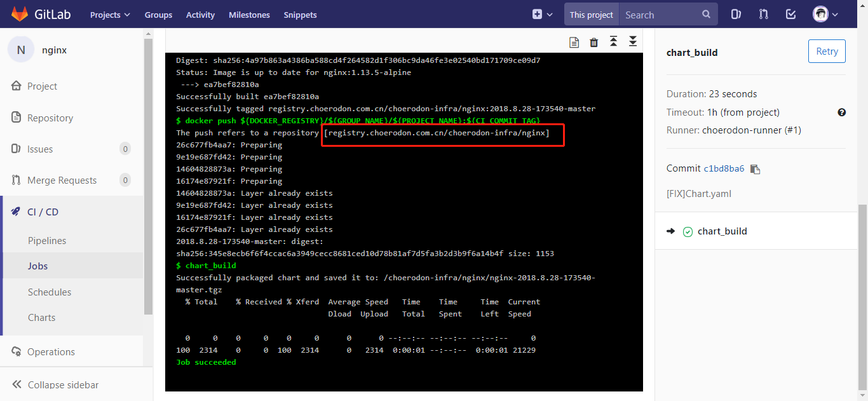Open Activity in top navigation
Viewport: 868px width, 401px height.
click(x=200, y=15)
